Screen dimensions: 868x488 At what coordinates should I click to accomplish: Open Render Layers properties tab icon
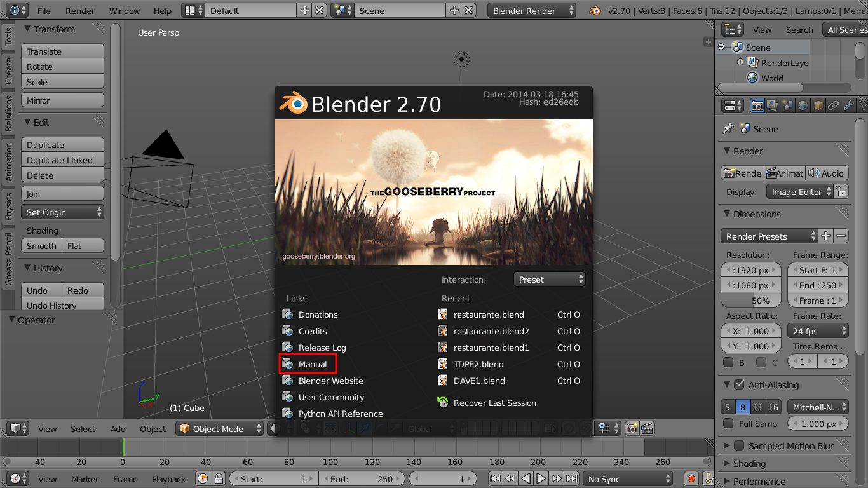(773, 105)
